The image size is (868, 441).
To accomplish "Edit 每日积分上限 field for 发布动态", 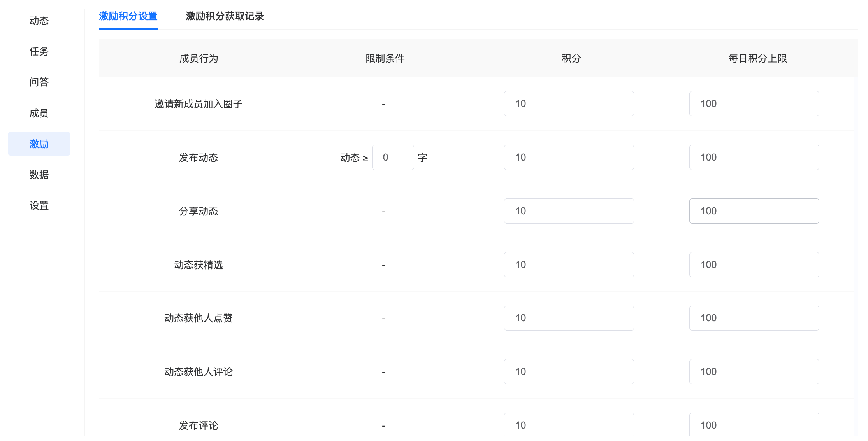I will [754, 157].
